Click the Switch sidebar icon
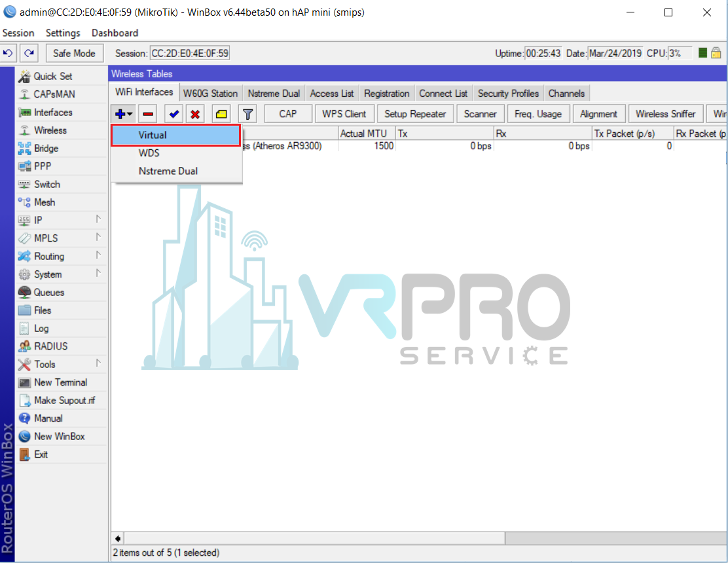The image size is (728, 563). coord(24,184)
